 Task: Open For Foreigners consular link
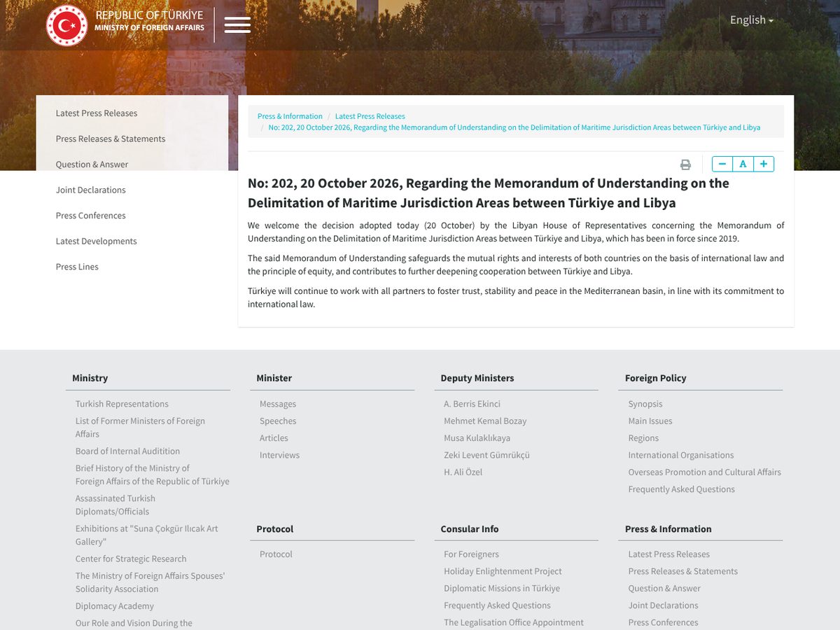click(471, 554)
